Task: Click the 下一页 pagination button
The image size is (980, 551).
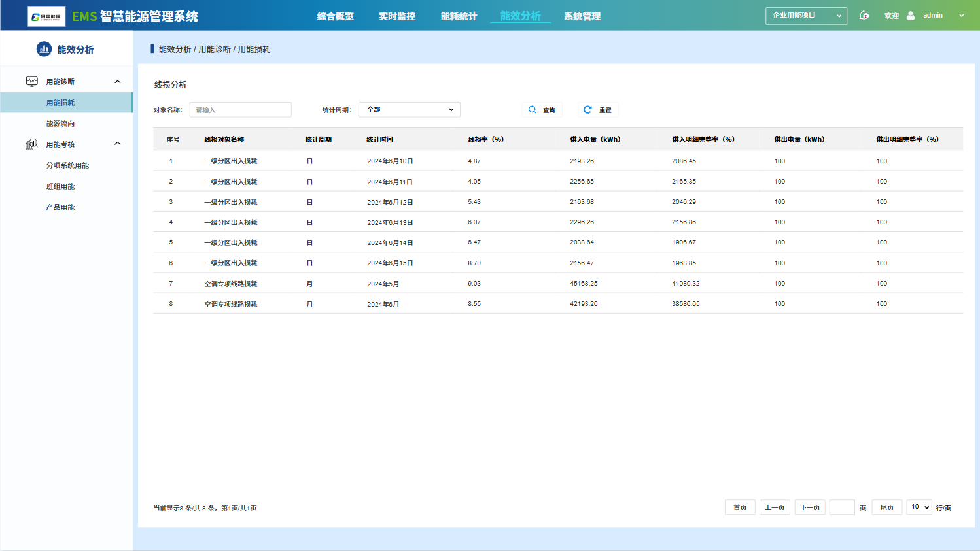Action: click(x=810, y=508)
